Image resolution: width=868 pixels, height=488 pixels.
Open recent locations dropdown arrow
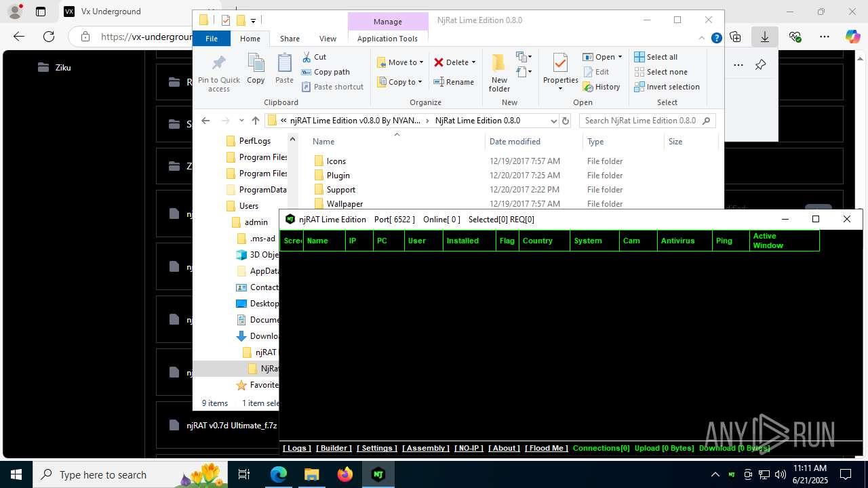coord(241,121)
